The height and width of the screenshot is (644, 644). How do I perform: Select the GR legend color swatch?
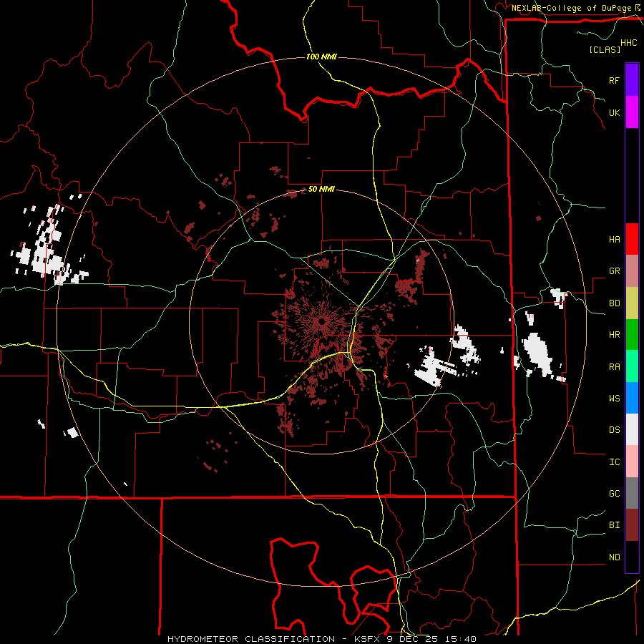point(632,270)
